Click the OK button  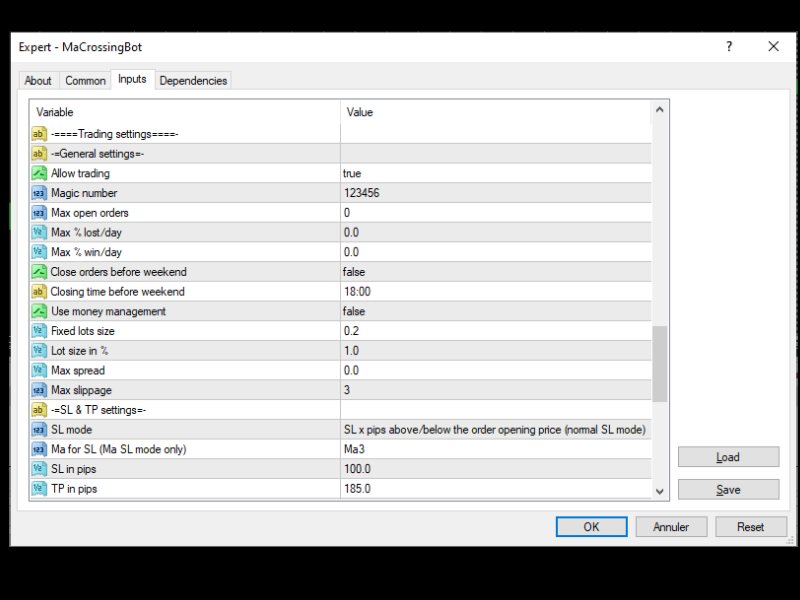click(591, 527)
